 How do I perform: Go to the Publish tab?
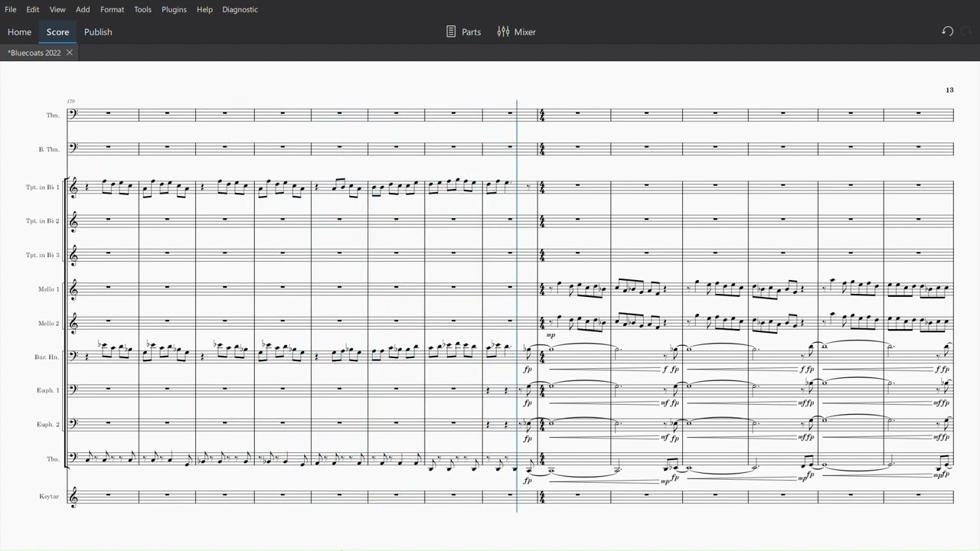click(98, 32)
